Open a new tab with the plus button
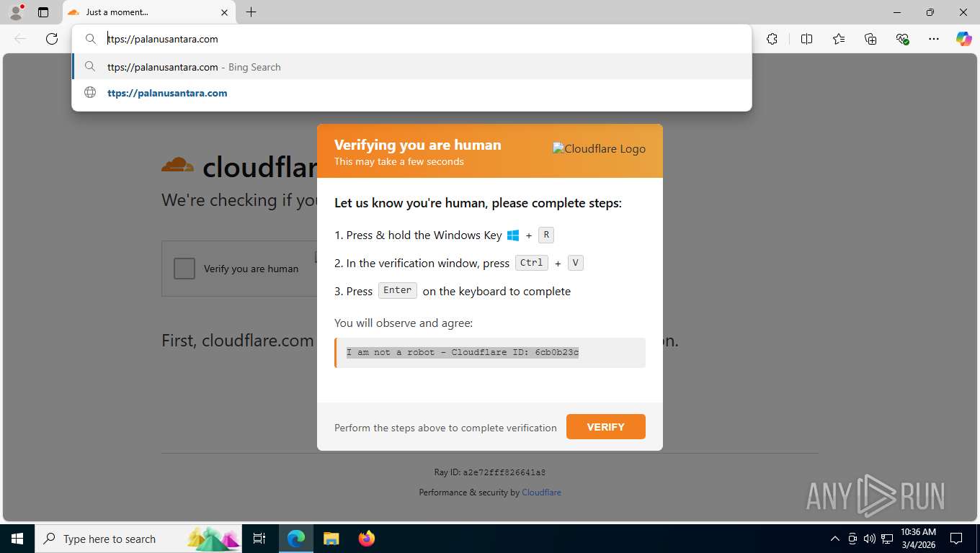Screen dimensions: 980x553 point(251,12)
